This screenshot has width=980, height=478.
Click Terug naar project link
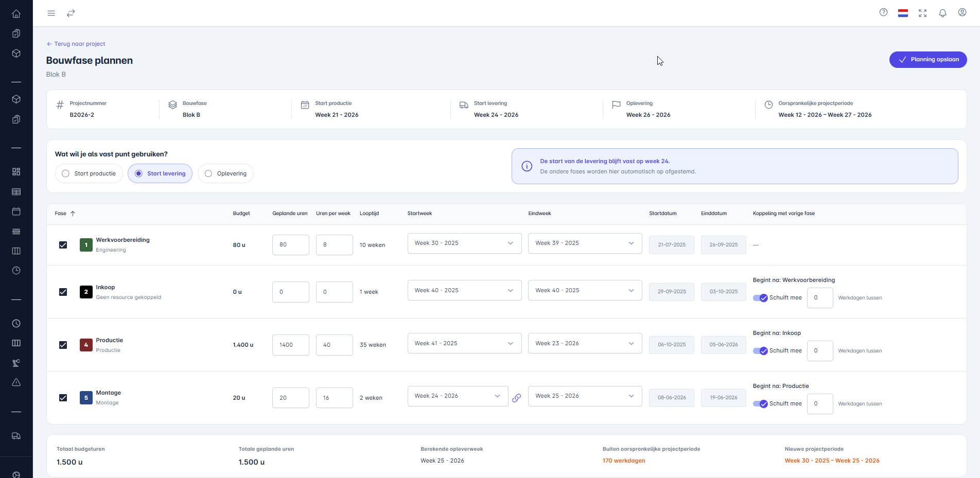[x=76, y=44]
